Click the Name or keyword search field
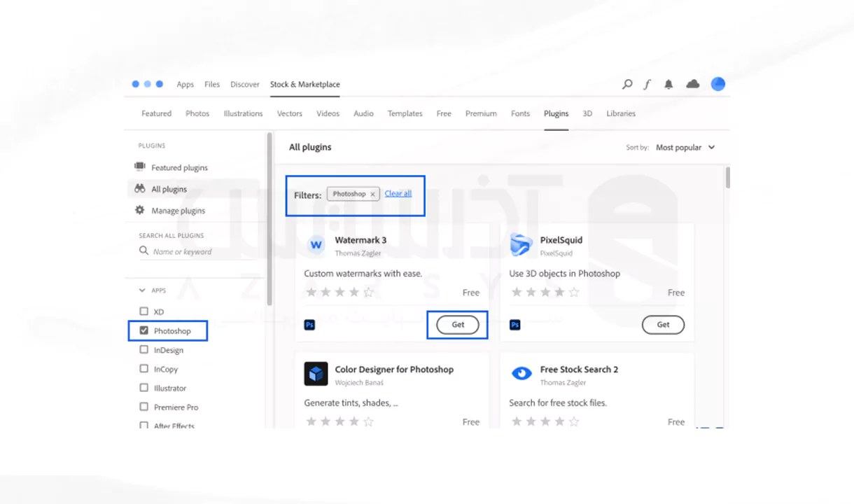This screenshot has height=504, width=854. pyautogui.click(x=197, y=251)
